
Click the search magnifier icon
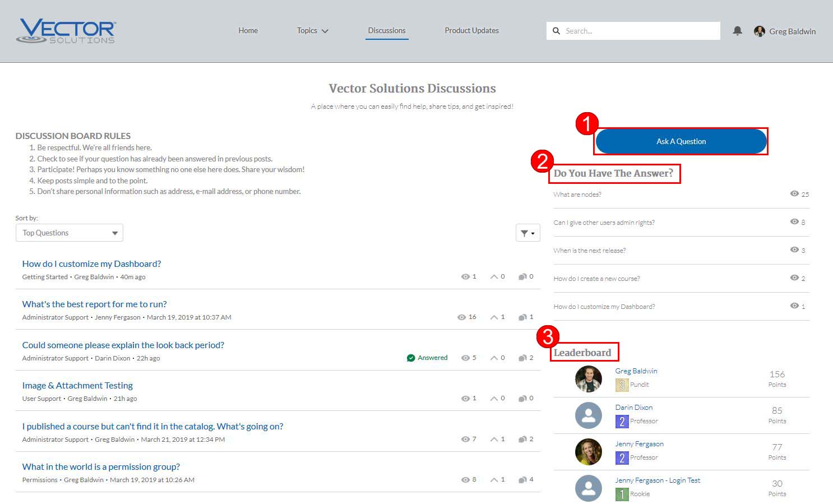point(556,31)
